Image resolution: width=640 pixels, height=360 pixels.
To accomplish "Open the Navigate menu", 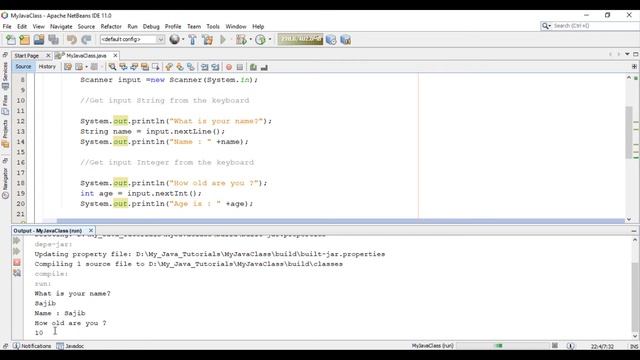I will (x=61, y=27).
